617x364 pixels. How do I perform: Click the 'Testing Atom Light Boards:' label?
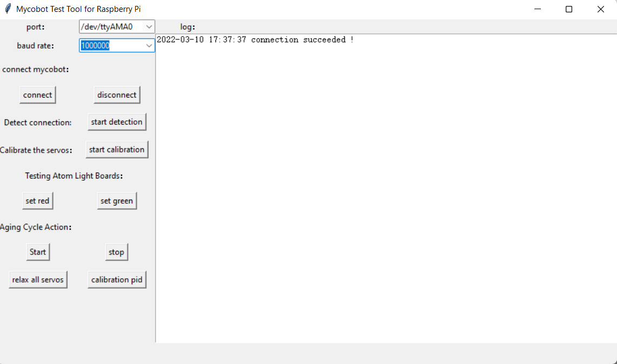click(74, 176)
